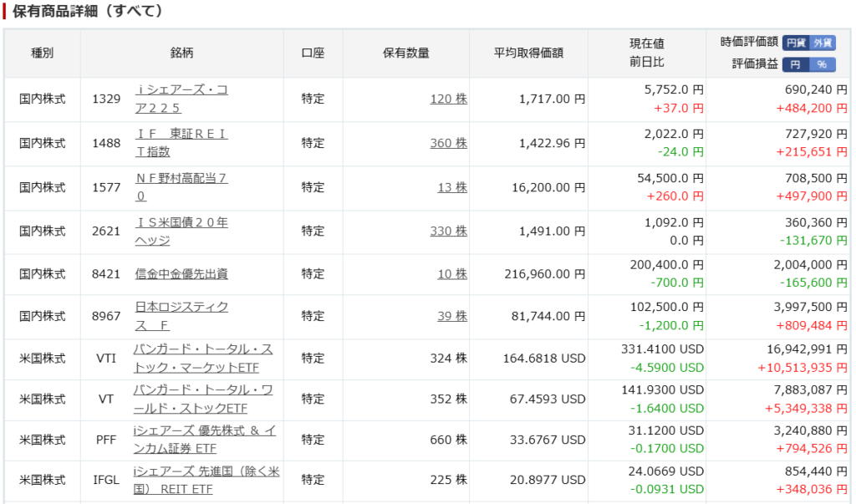Show profit/loss as percentage (%)
Screen dimensions: 856x504
[x=823, y=64]
